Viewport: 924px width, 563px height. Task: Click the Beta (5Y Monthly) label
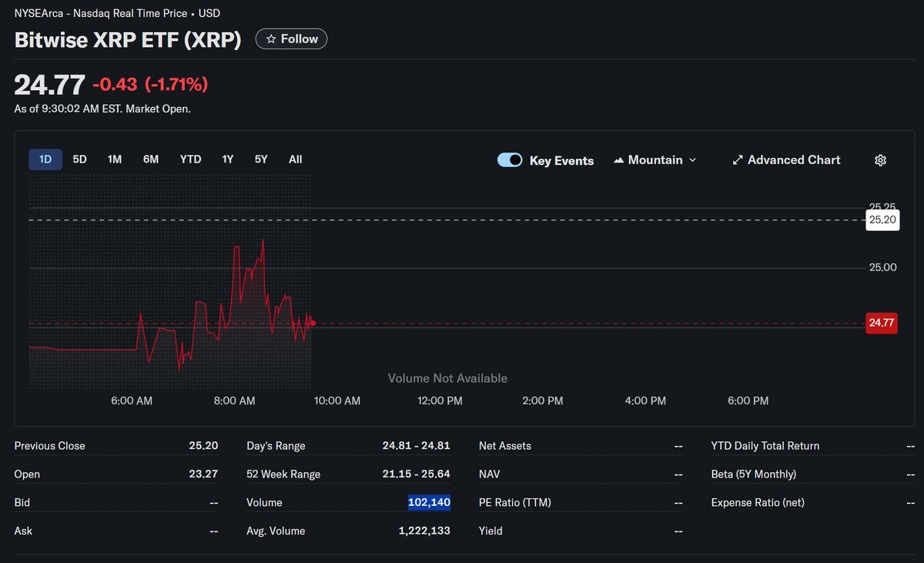tap(754, 474)
